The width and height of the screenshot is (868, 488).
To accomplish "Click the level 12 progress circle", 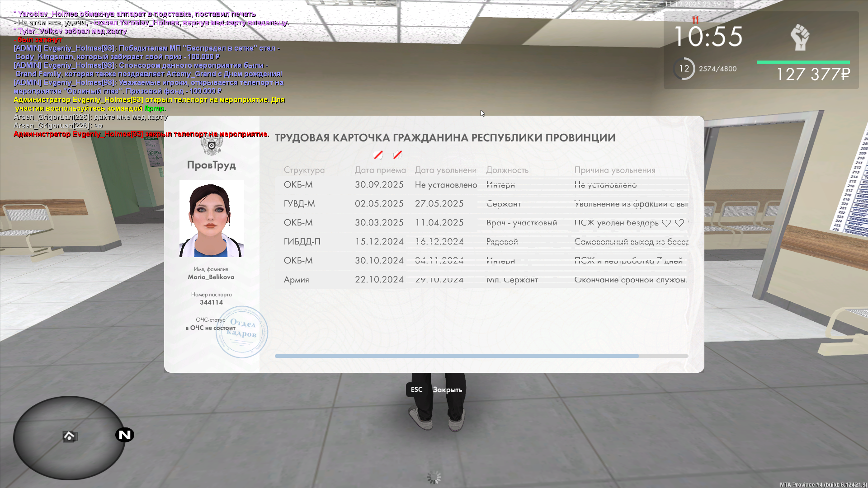I will pos(684,69).
